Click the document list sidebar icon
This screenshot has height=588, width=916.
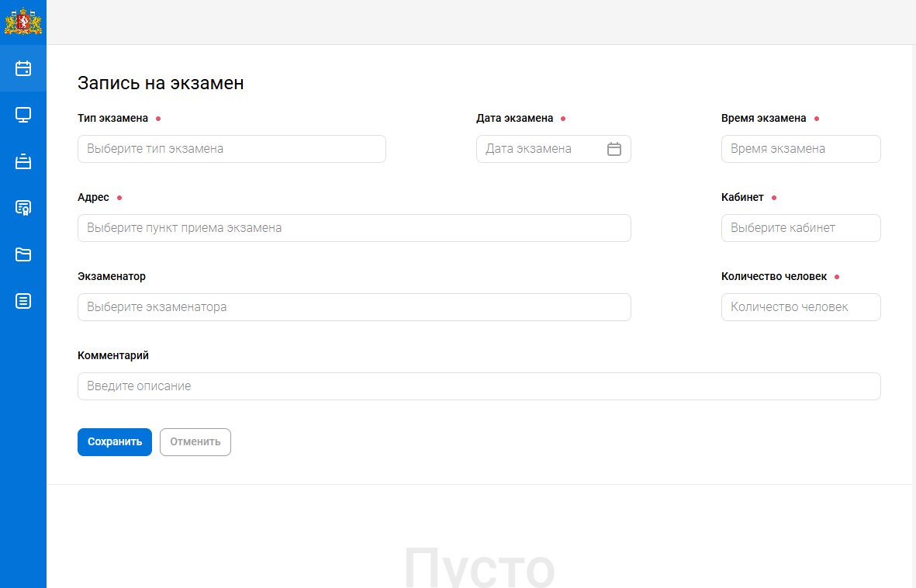click(x=23, y=301)
